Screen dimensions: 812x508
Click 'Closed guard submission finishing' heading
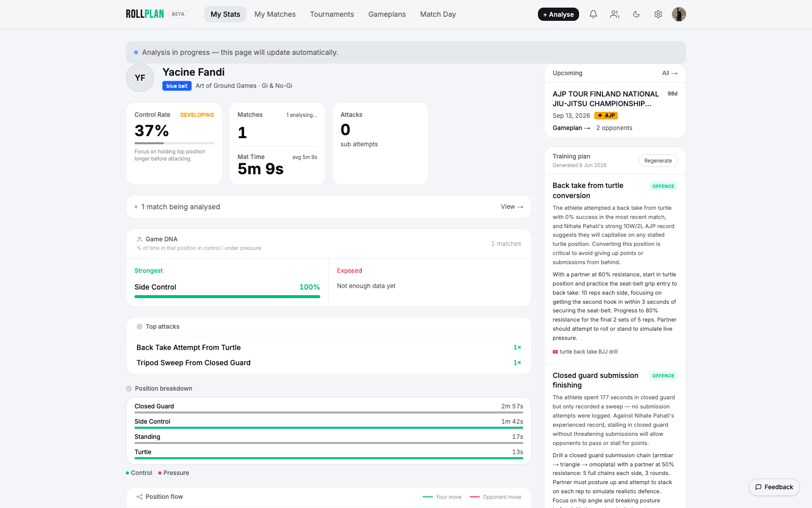pyautogui.click(x=595, y=380)
